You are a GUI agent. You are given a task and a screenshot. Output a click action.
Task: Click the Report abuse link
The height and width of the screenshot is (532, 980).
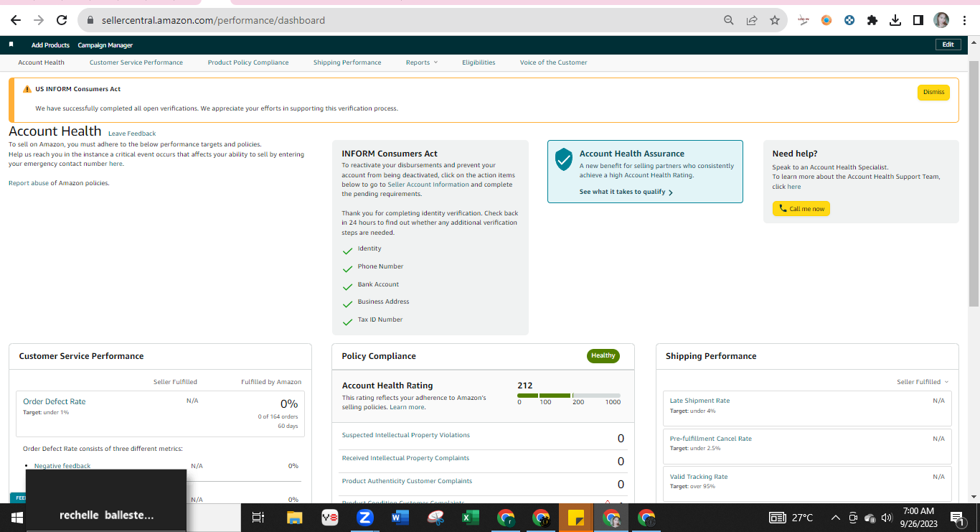29,183
